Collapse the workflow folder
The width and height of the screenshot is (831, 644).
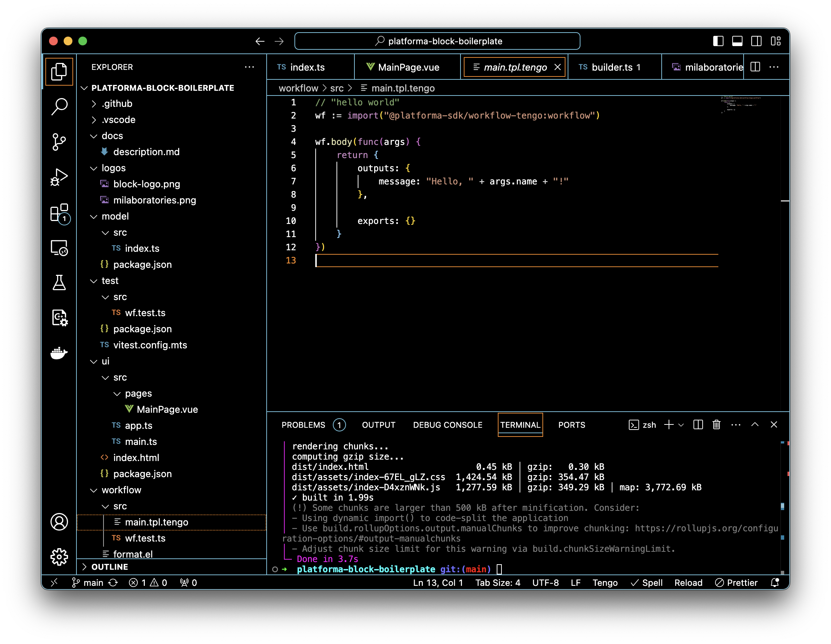point(121,490)
